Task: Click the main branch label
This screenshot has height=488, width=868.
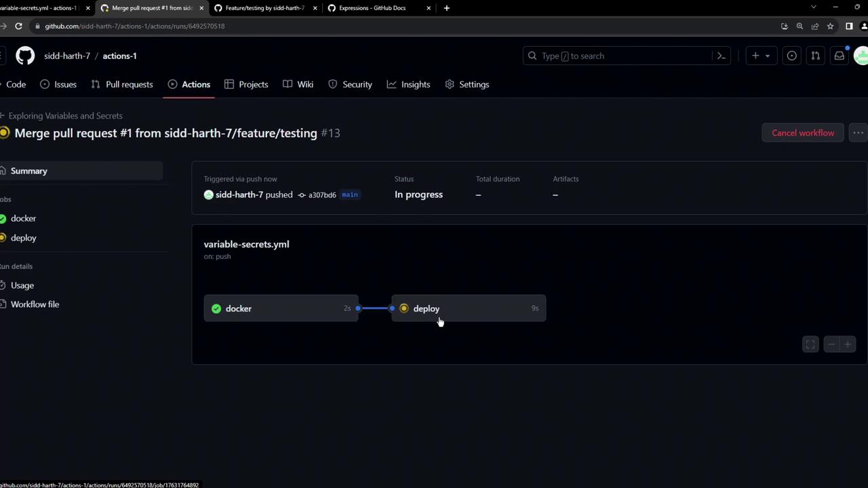Action: click(350, 195)
